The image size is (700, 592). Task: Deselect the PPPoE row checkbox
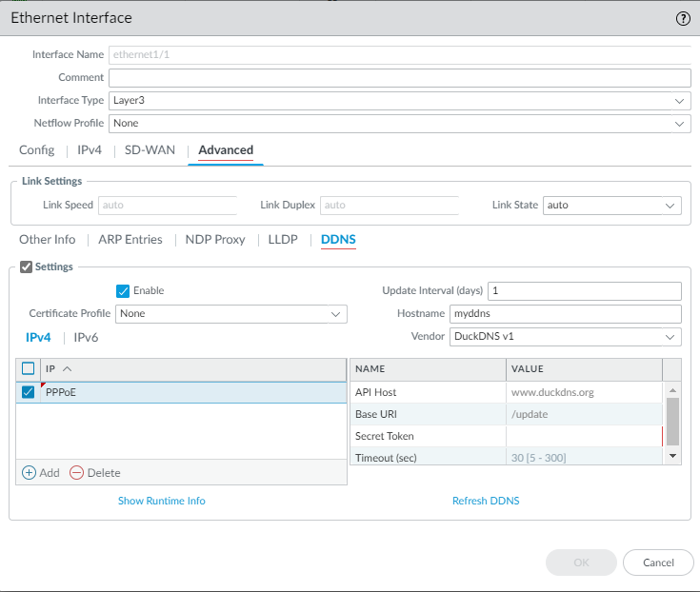click(29, 392)
